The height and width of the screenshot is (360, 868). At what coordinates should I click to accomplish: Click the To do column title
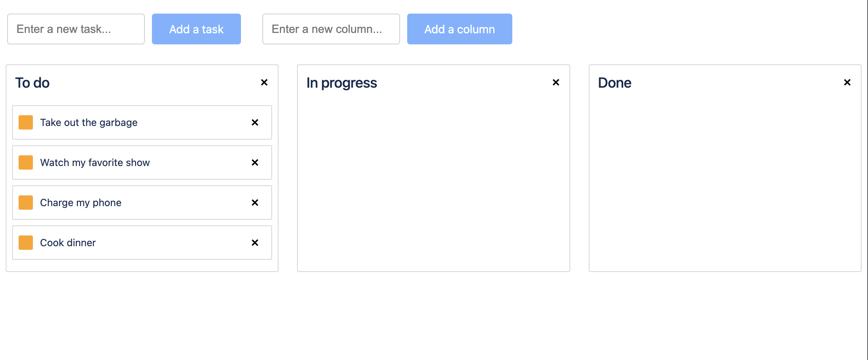pos(32,83)
